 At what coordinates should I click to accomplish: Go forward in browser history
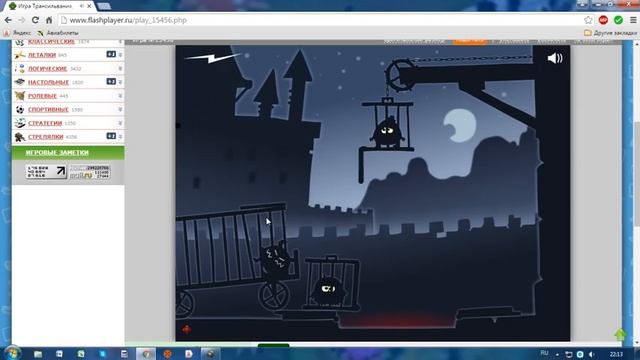22,20
